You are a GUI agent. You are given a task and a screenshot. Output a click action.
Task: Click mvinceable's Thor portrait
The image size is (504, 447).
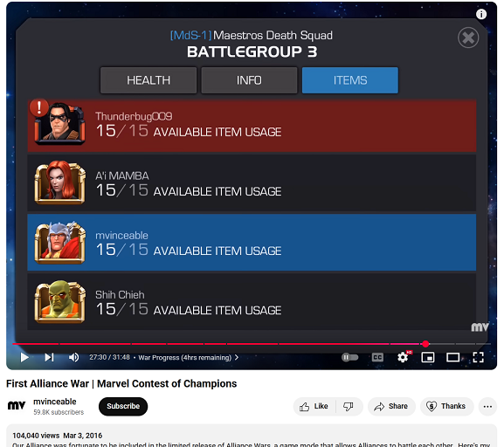(x=60, y=242)
